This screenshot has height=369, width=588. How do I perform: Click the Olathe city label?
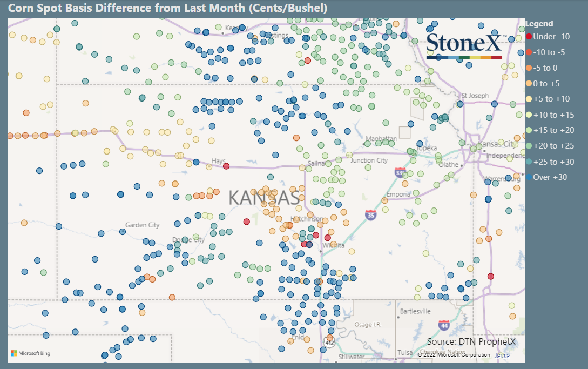point(449,164)
